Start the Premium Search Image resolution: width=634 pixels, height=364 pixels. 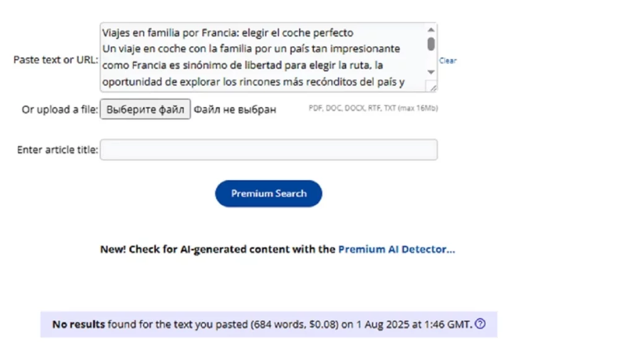coord(269,193)
